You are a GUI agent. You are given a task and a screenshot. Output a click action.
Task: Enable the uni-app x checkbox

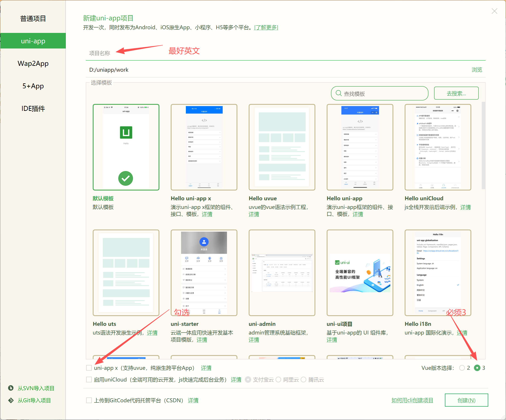[89, 368]
